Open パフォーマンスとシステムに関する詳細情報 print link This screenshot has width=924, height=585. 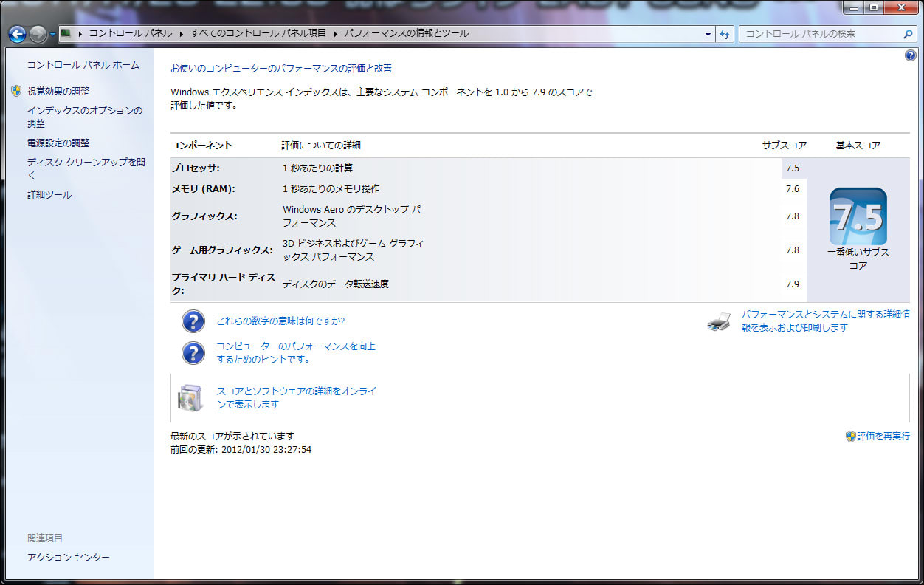pos(826,321)
